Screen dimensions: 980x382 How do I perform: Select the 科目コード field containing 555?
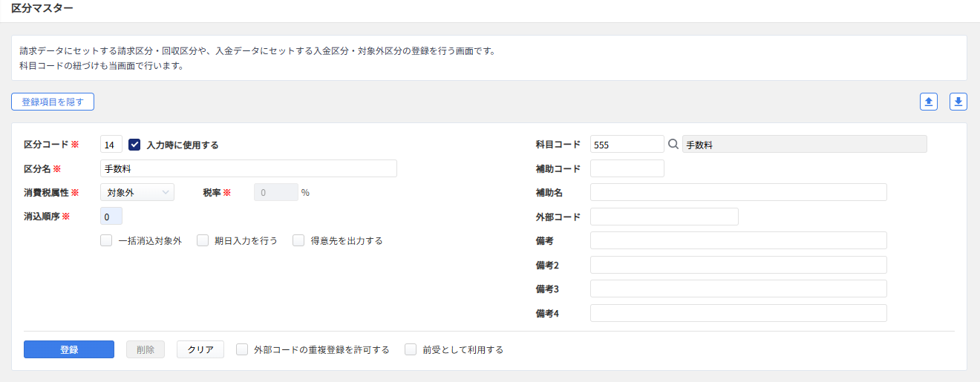627,145
